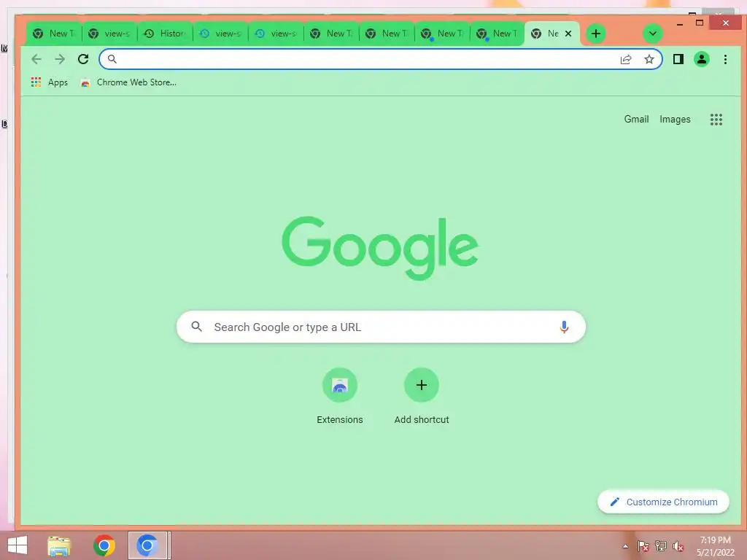Open the taskbar clock showing 7:19 PM
747x560 pixels.
[715, 546]
